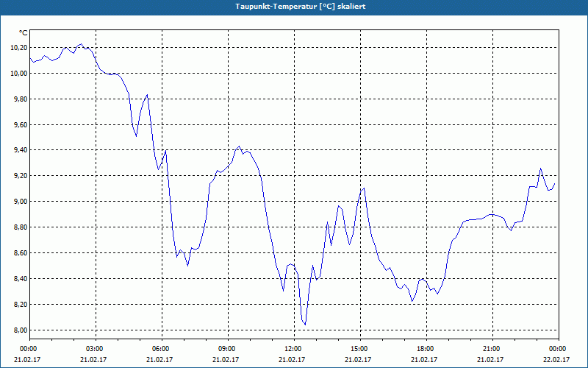This screenshot has height=368, width=588.
Task: Select the 9,40 y-axis value
Action: point(22,150)
